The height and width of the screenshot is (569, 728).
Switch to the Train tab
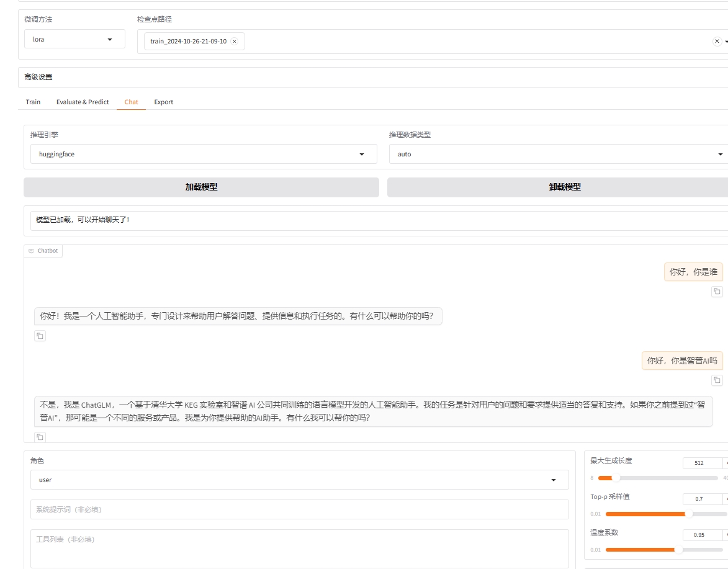(33, 102)
